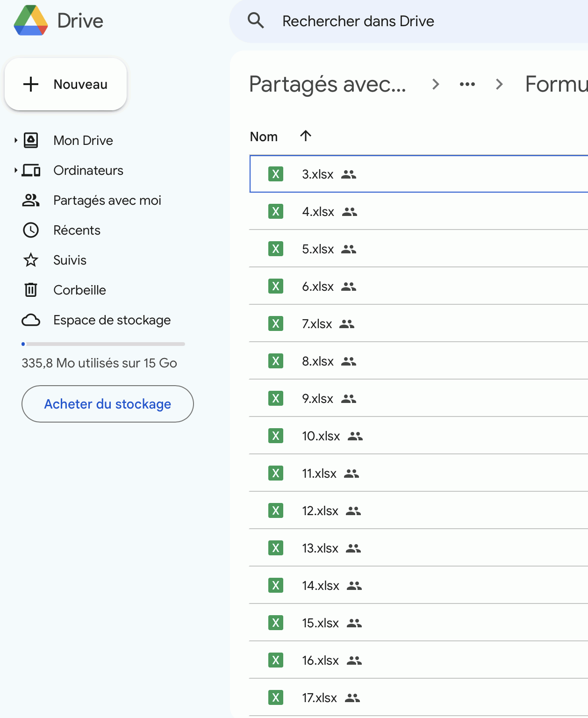Open Partagés avec moi in sidebar
This screenshot has width=588, height=718.
point(107,200)
